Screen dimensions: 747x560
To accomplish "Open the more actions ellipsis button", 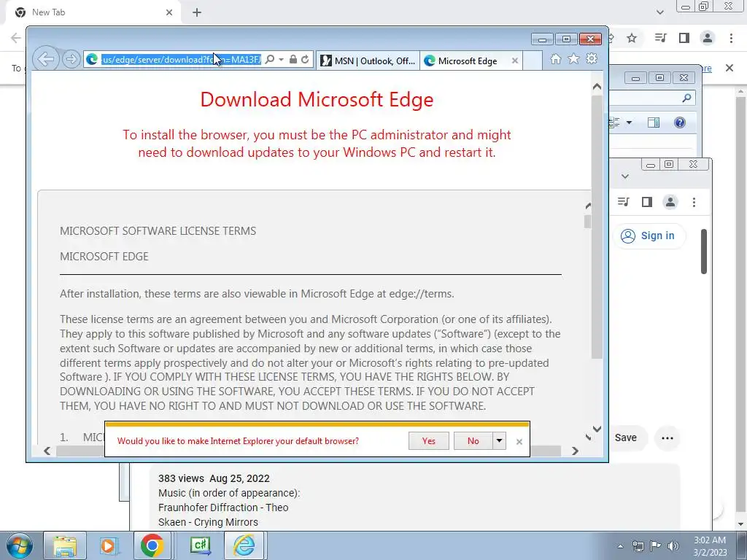I will pos(667,438).
